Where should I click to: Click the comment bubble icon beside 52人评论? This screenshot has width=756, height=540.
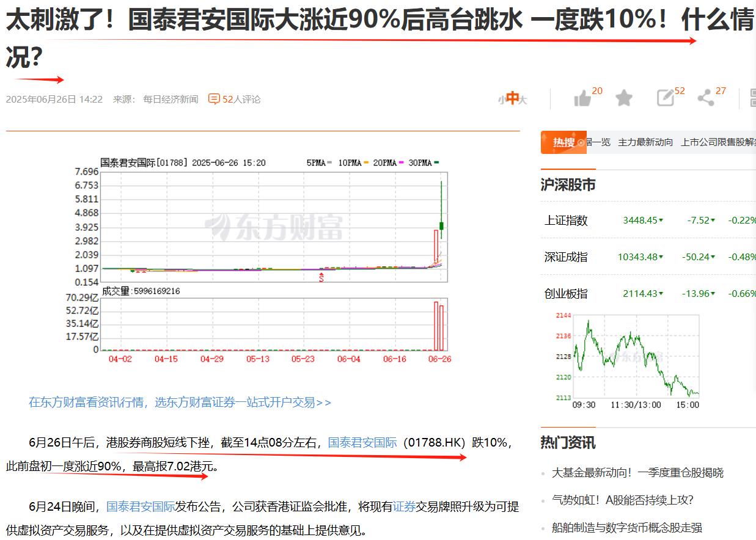coord(214,99)
